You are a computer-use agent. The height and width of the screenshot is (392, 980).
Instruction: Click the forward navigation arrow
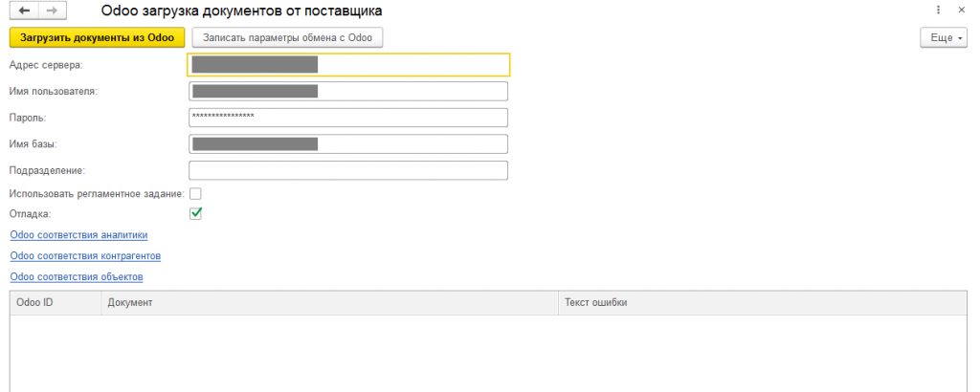51,11
